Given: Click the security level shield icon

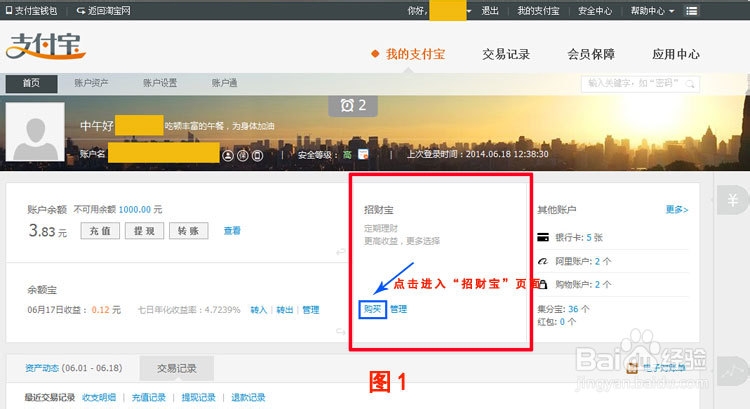Looking at the screenshot, I should pyautogui.click(x=363, y=155).
